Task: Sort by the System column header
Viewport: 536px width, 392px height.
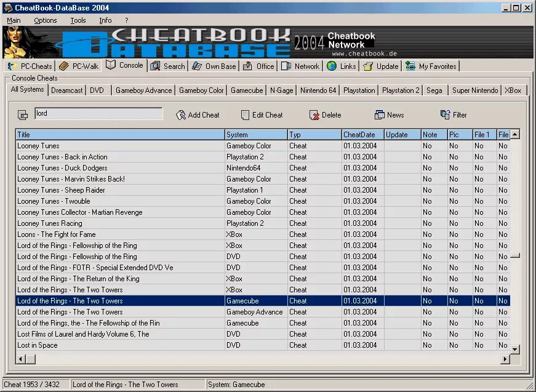Action: (256, 135)
